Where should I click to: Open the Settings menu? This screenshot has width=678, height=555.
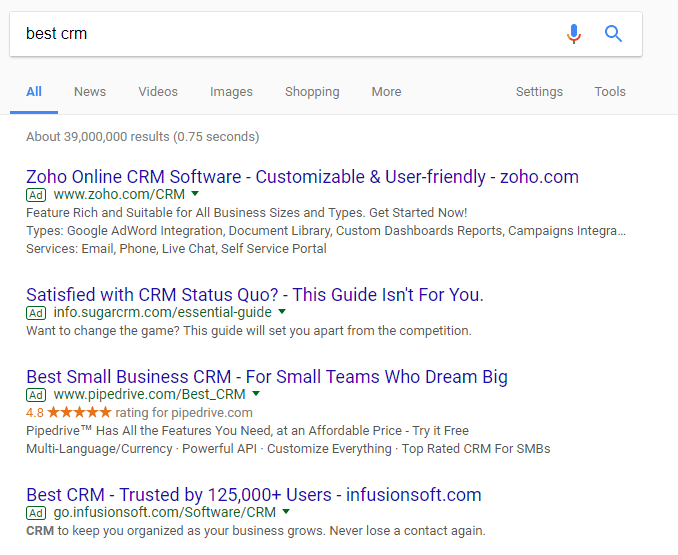(539, 92)
